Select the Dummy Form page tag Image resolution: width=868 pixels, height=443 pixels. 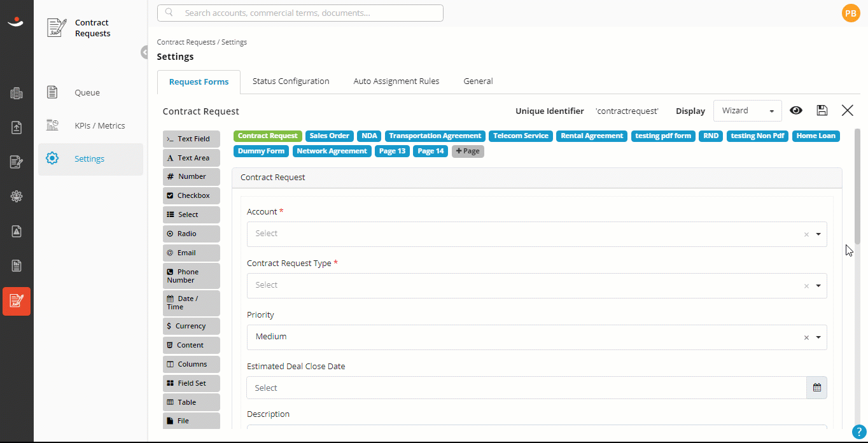(262, 151)
